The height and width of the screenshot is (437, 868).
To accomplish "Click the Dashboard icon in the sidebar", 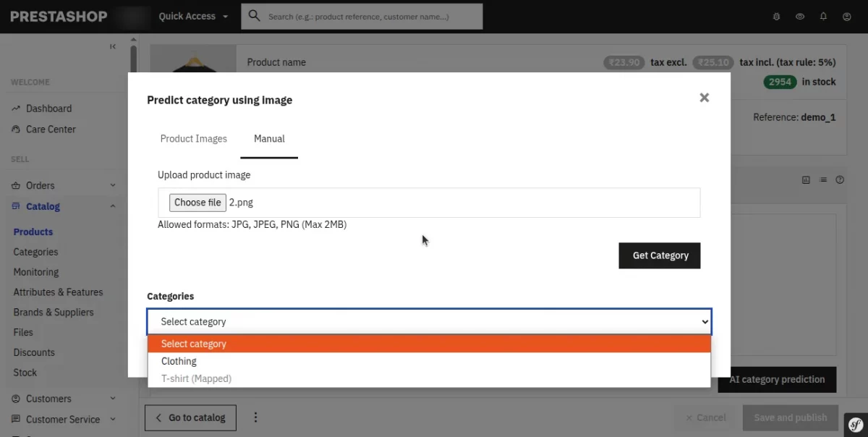I will click(x=16, y=108).
